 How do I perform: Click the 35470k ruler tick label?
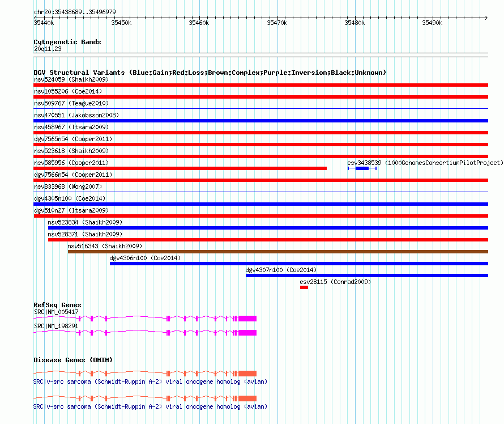(277, 23)
